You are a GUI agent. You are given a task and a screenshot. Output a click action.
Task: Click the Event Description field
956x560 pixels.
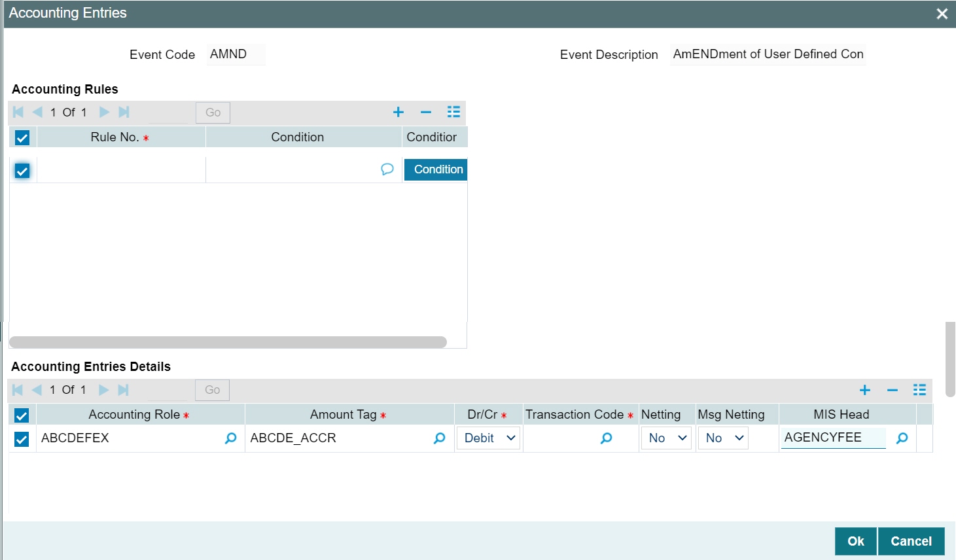768,54
